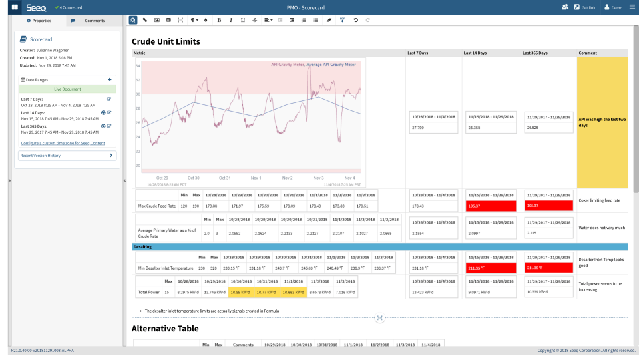Click the Date Ranges calendar icon
The width and height of the screenshot is (639, 364).
click(x=23, y=80)
